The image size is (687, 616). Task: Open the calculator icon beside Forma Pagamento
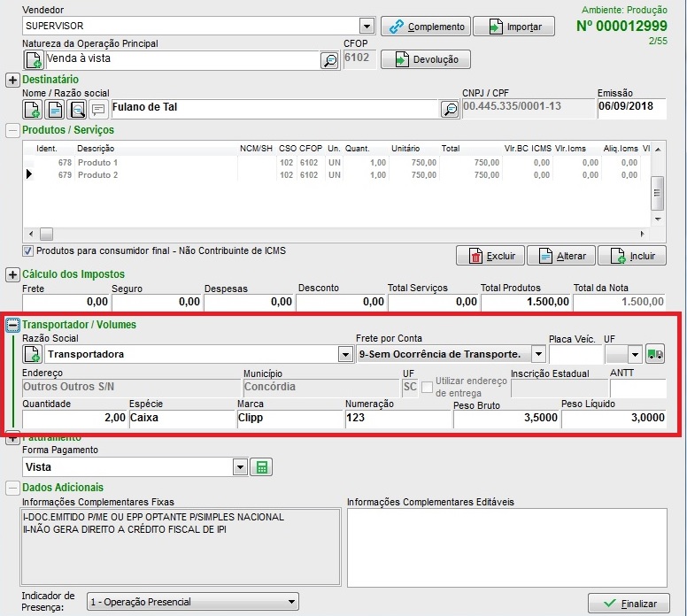(x=260, y=466)
